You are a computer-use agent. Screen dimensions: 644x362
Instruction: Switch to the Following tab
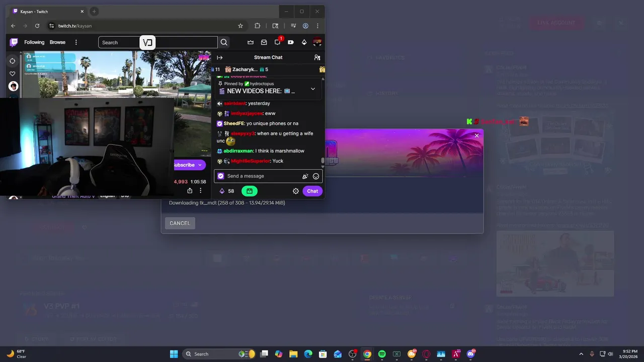pyautogui.click(x=34, y=42)
